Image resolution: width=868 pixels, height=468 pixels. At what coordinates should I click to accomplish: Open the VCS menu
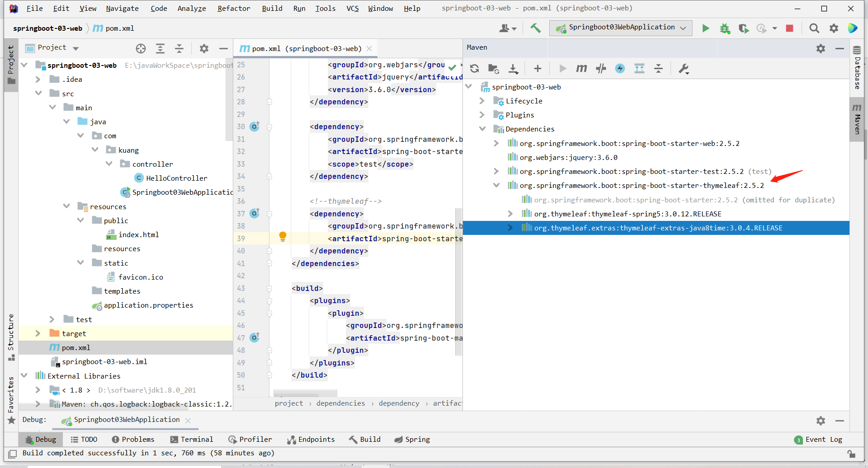[x=352, y=8]
